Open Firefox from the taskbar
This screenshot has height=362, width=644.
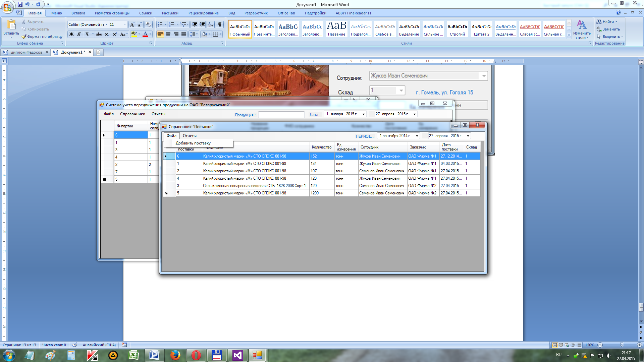click(x=175, y=355)
